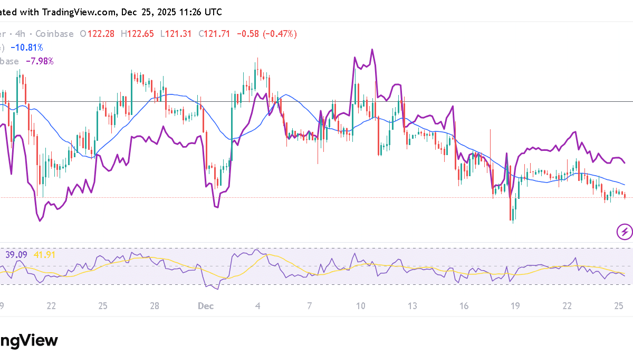Click the 16 date label on time axis
The height and width of the screenshot is (364, 633).
click(x=464, y=306)
